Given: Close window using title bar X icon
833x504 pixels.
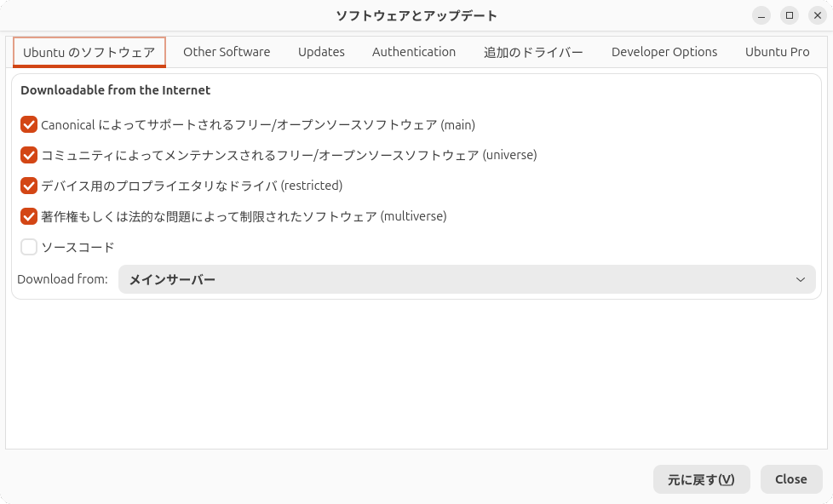Looking at the screenshot, I should (x=818, y=15).
